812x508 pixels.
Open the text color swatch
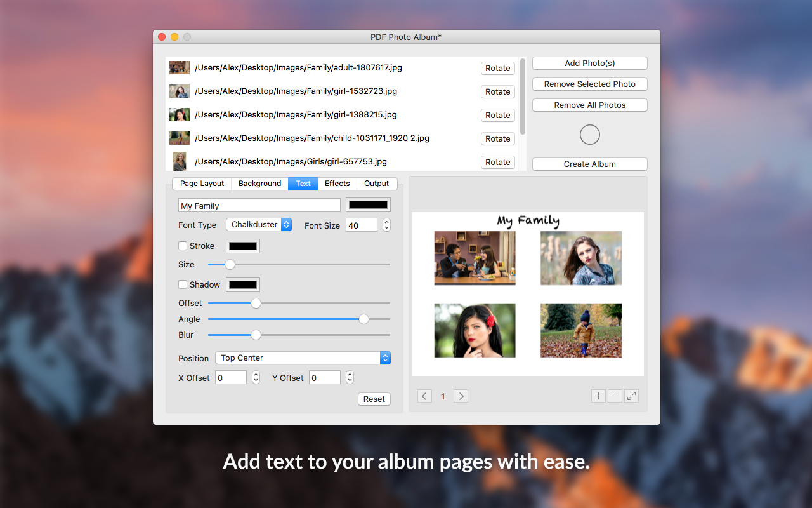tap(368, 205)
